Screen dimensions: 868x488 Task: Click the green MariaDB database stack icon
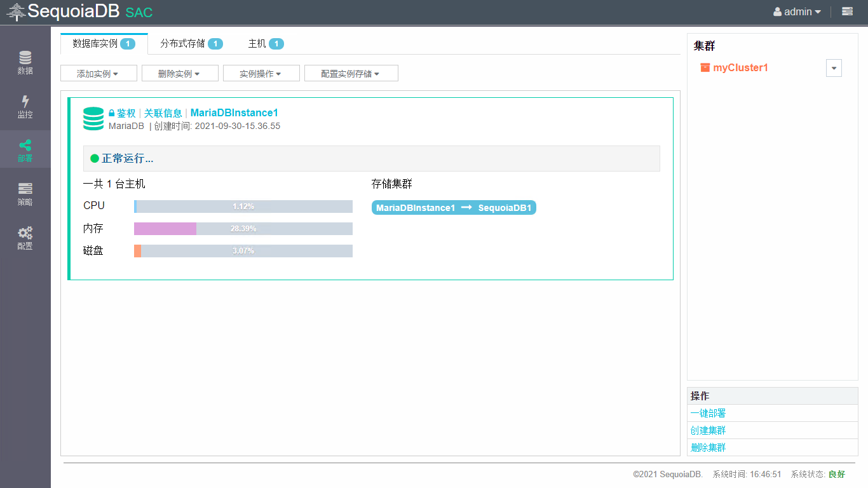point(93,119)
